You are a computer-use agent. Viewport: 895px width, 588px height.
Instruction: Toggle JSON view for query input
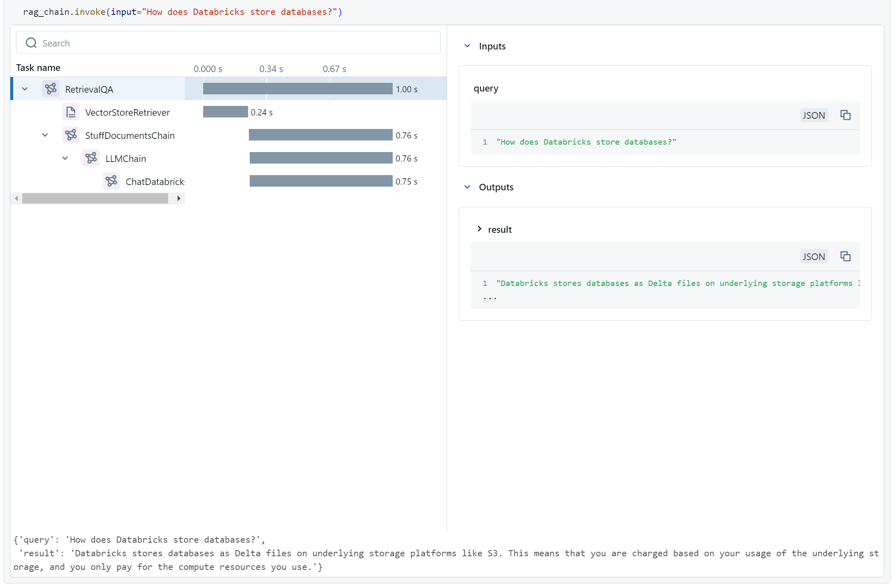pos(813,115)
